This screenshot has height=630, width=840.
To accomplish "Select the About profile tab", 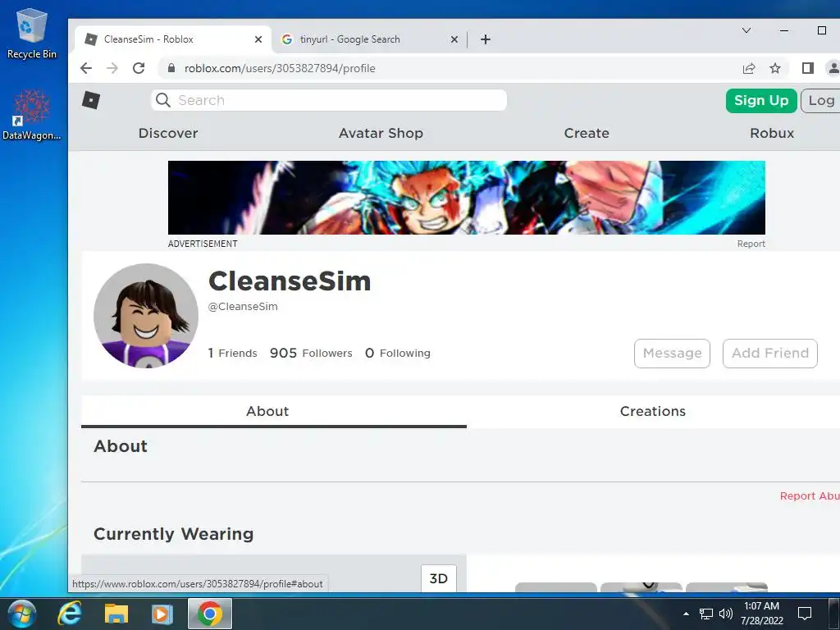I will pos(274,412).
